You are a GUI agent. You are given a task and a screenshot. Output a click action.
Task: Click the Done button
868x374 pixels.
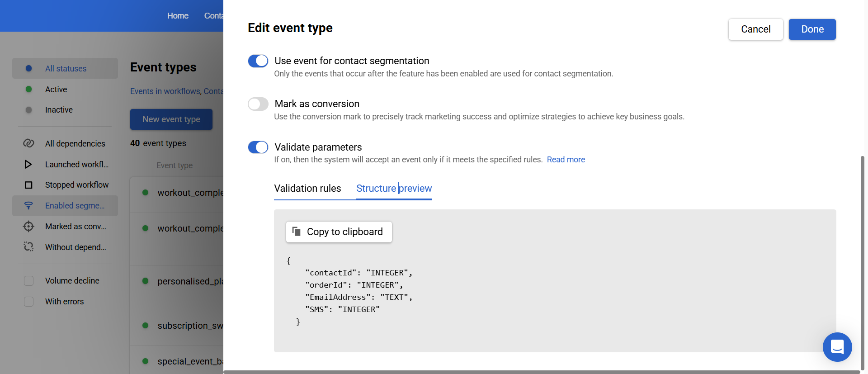[x=812, y=29]
